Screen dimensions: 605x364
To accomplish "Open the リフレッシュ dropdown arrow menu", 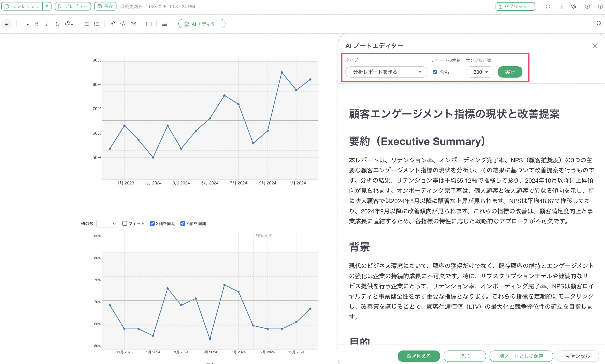I will click(47, 6).
